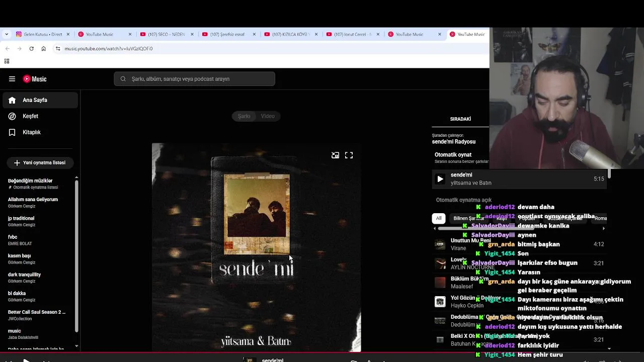Image resolution: width=644 pixels, height=362 pixels.
Task: Open the Unuttun Mu Beni thumbnail
Action: (440, 245)
